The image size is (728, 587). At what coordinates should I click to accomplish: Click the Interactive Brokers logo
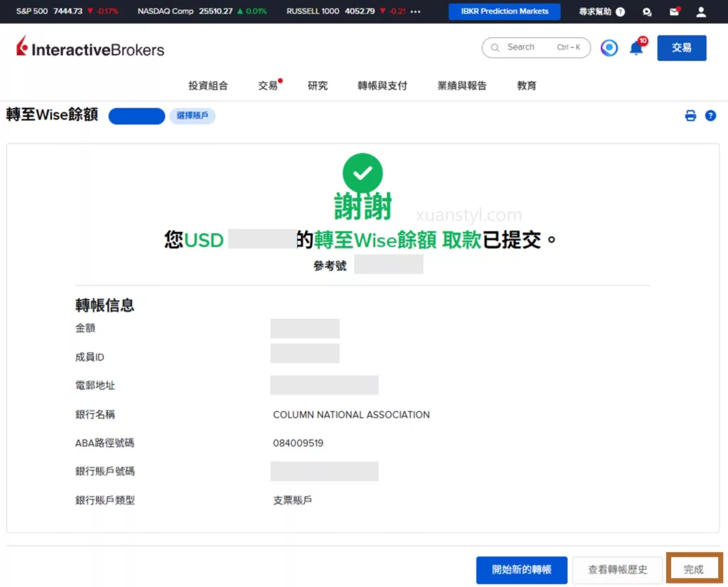click(90, 48)
